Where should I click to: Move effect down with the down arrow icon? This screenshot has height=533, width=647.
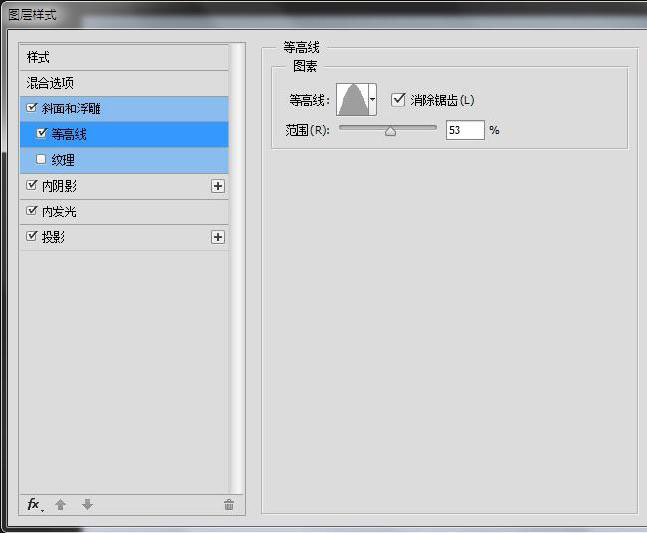pos(87,504)
